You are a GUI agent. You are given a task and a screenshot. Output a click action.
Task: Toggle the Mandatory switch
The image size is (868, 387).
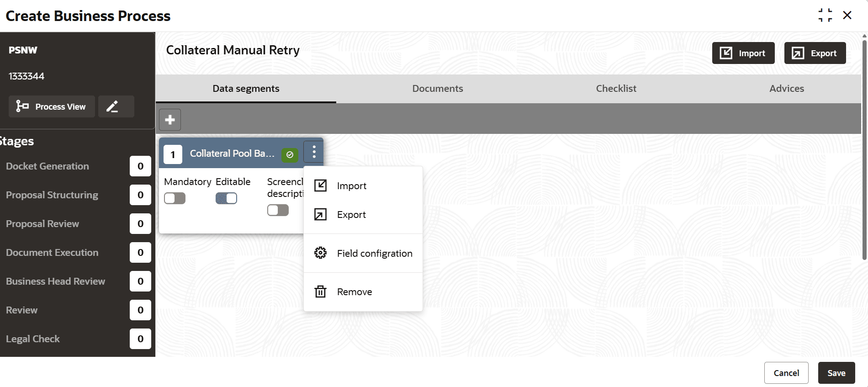[x=175, y=198]
